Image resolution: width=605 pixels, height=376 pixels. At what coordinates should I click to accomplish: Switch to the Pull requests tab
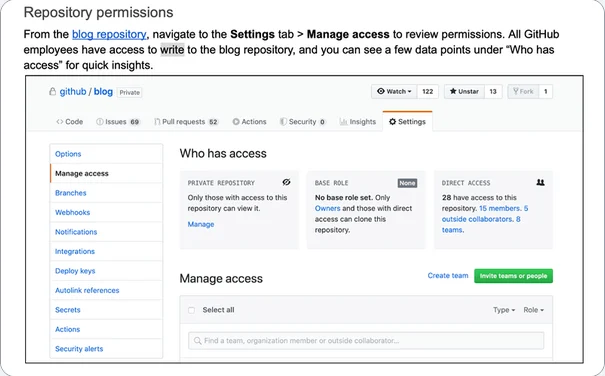(186, 122)
